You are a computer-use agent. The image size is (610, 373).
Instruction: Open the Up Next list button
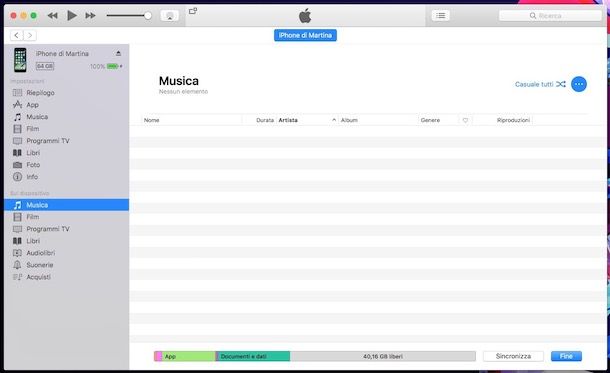click(440, 16)
